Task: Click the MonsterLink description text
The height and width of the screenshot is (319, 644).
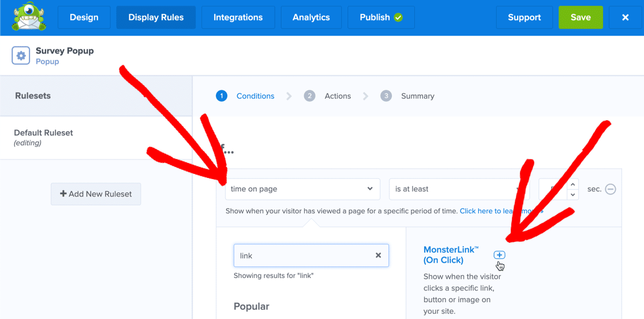Action: 462,294
